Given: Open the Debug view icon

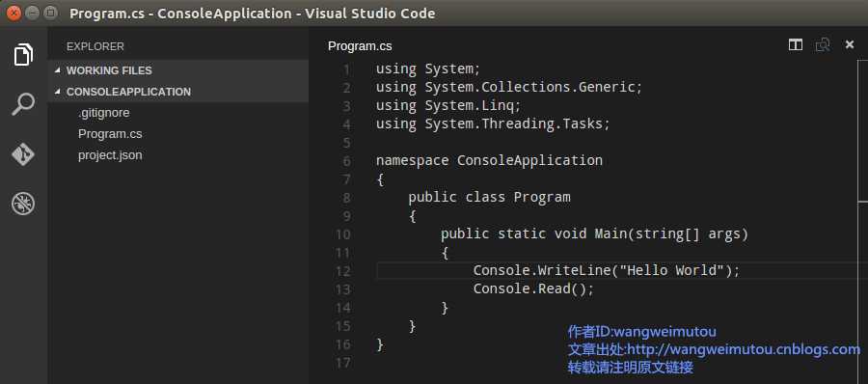Looking at the screenshot, I should pyautogui.click(x=23, y=204).
